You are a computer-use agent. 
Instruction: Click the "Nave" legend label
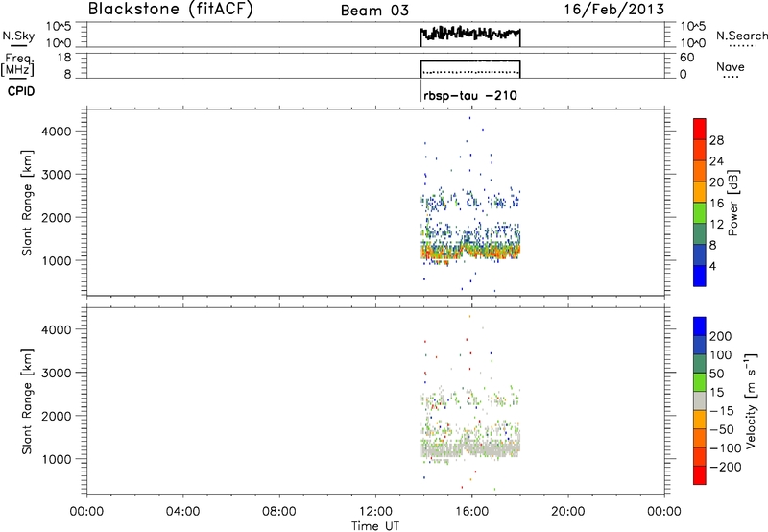point(731,66)
